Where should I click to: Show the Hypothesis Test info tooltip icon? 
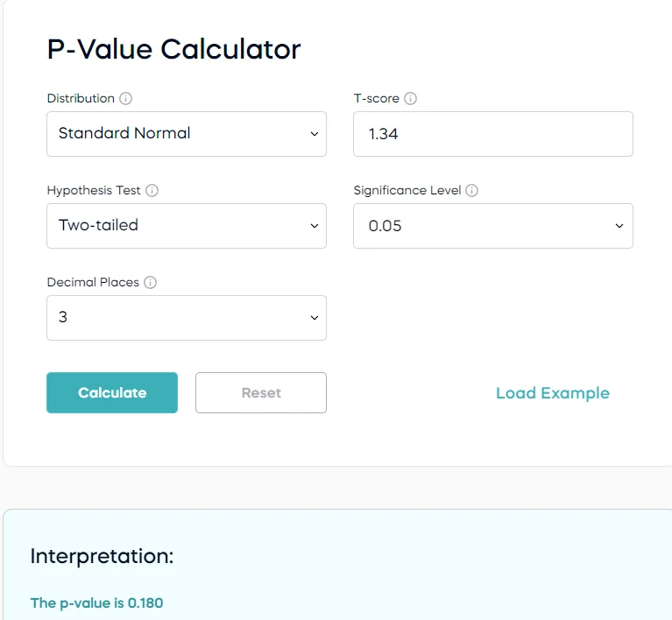point(152,191)
